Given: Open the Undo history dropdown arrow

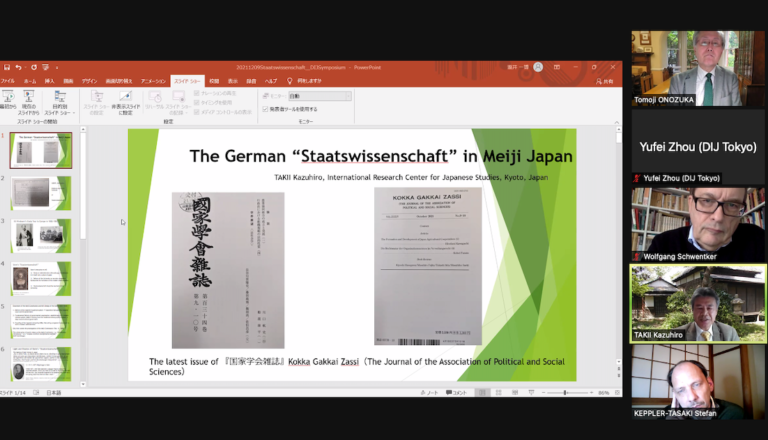Looking at the screenshot, I should pos(25,68).
